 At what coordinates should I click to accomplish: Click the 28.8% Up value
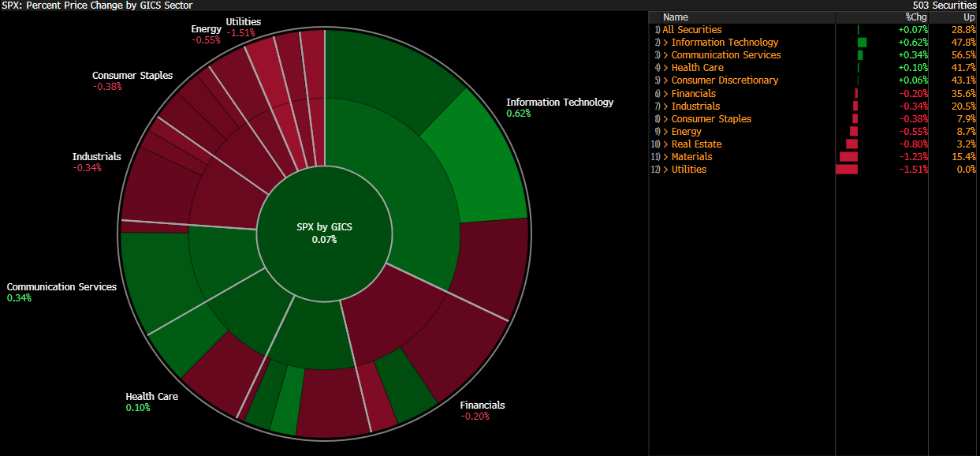(x=963, y=30)
